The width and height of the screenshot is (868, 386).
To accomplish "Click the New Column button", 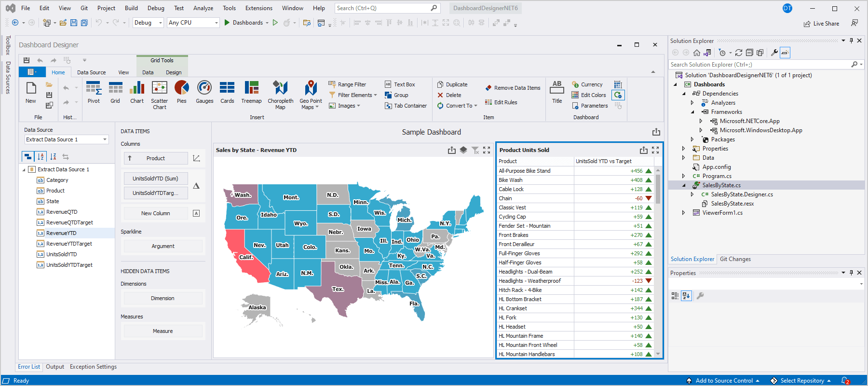I will point(155,213).
